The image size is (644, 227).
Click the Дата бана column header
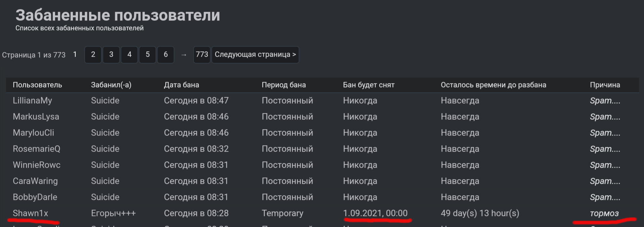click(181, 85)
